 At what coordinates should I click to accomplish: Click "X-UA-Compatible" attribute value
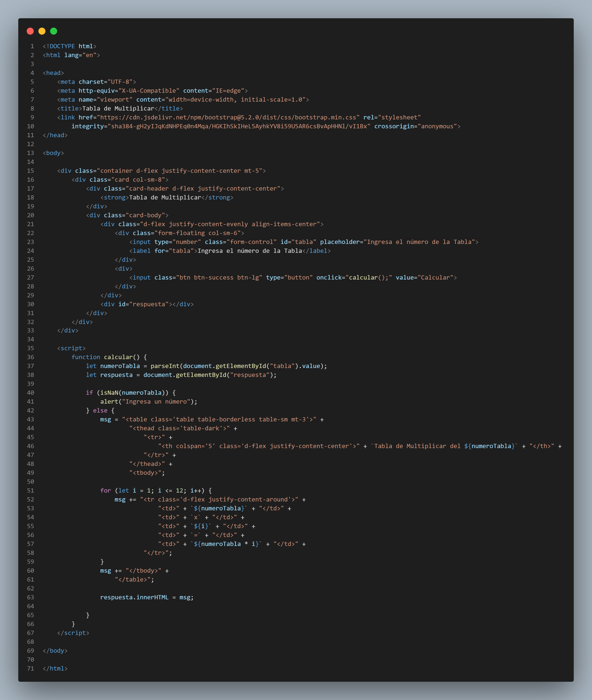[x=149, y=91]
